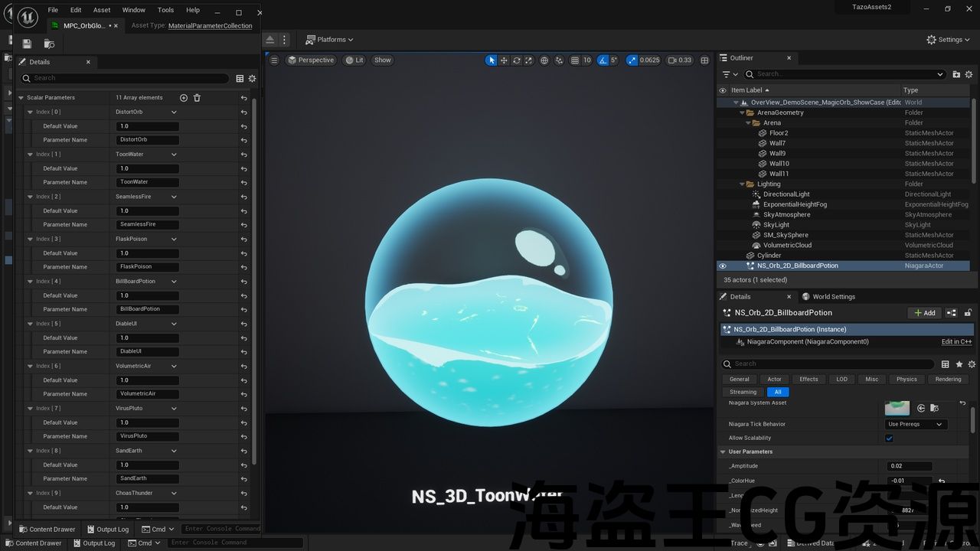
Task: Click the Add component button
Action: pyautogui.click(x=924, y=313)
